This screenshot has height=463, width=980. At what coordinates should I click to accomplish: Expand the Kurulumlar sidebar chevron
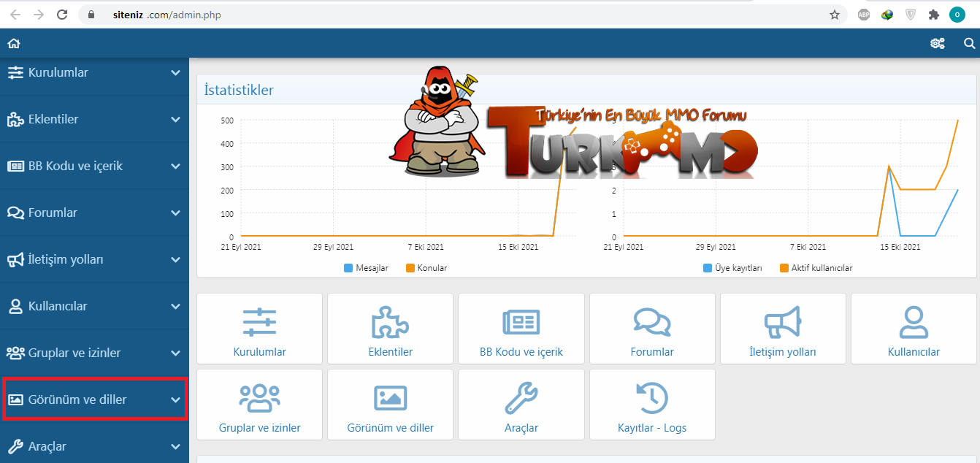click(x=175, y=73)
